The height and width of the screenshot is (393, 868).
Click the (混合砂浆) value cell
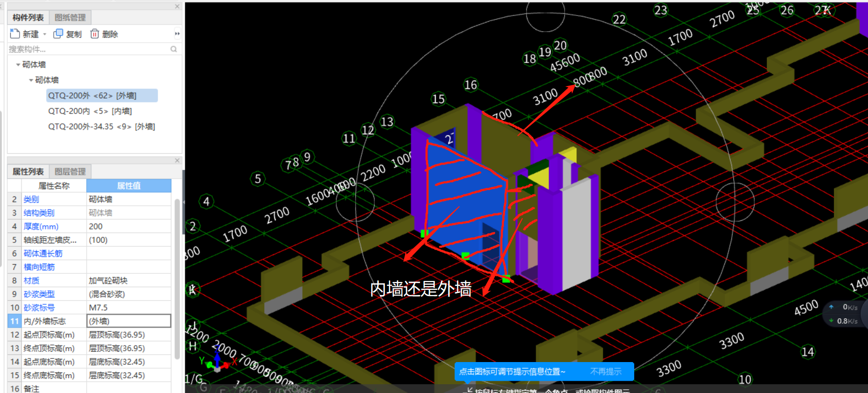click(128, 294)
